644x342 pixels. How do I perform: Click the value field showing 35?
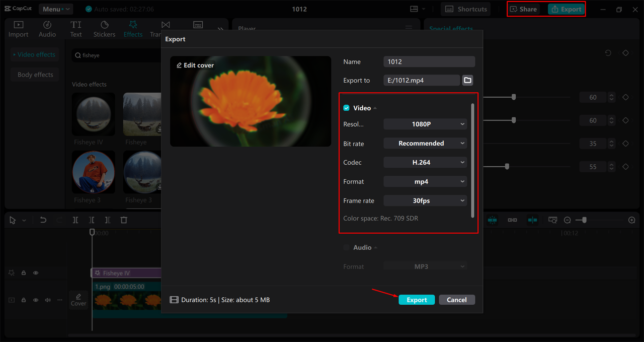tap(593, 144)
